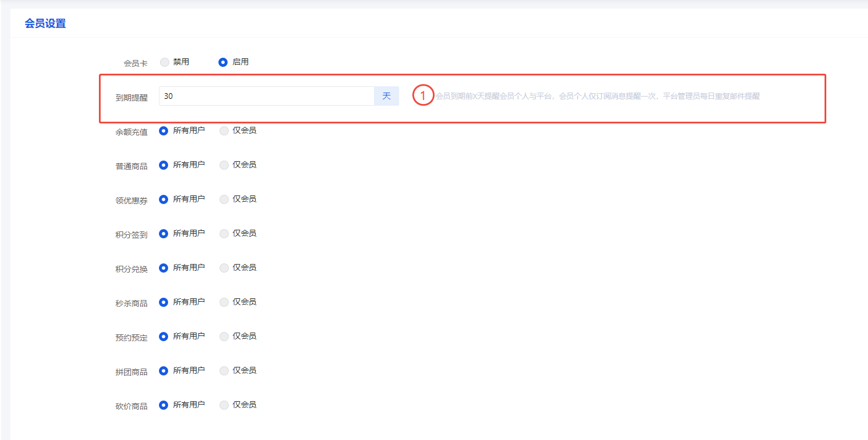Choose 仅会员 for 拼团商品
This screenshot has width=868, height=440.
(x=224, y=371)
